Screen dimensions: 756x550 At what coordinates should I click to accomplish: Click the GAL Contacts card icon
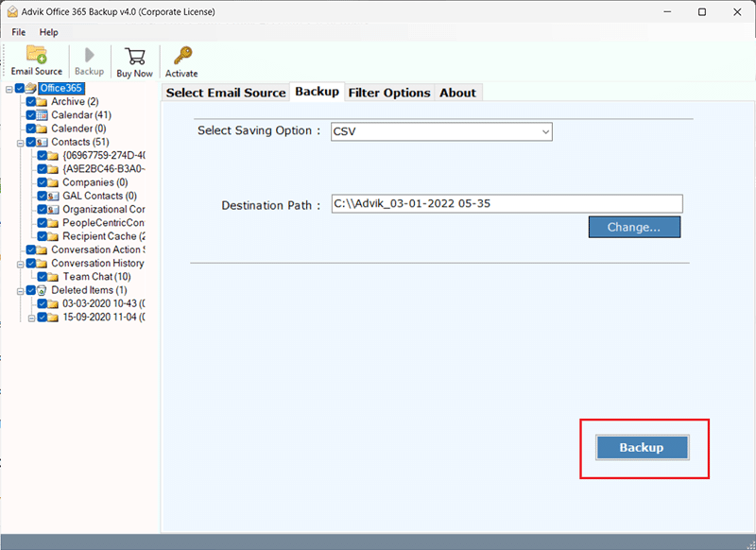pyautogui.click(x=53, y=197)
